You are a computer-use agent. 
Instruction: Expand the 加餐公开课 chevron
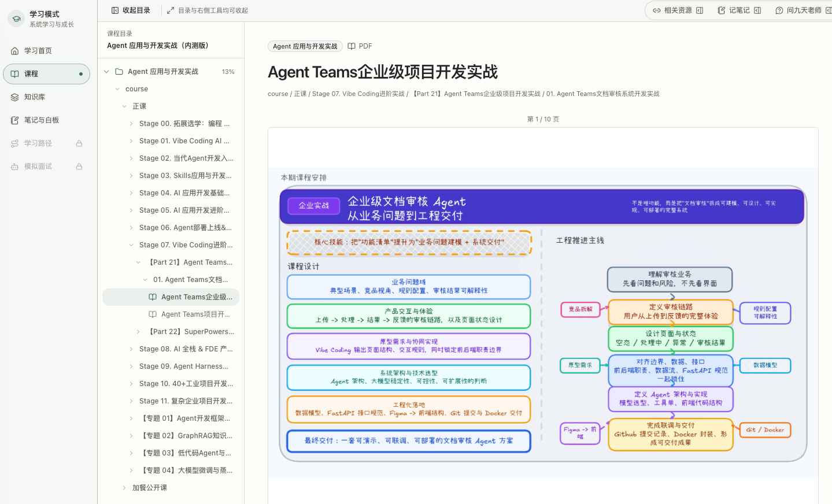point(124,488)
